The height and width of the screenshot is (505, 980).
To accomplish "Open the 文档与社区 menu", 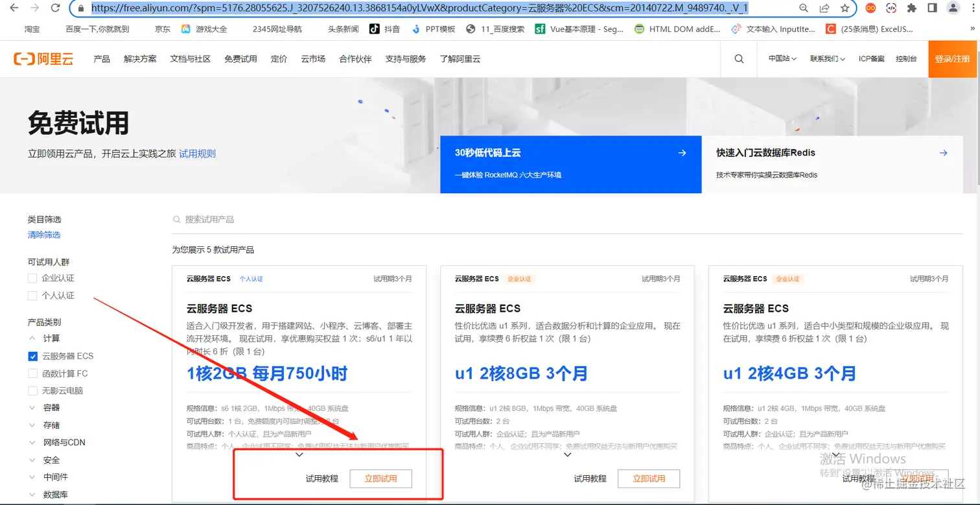I will [191, 59].
